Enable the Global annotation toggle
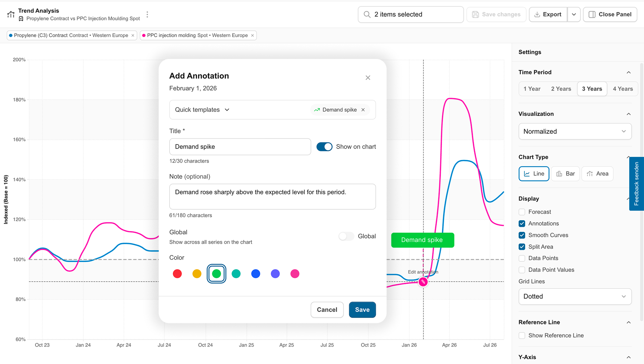This screenshot has width=644, height=364. click(346, 236)
